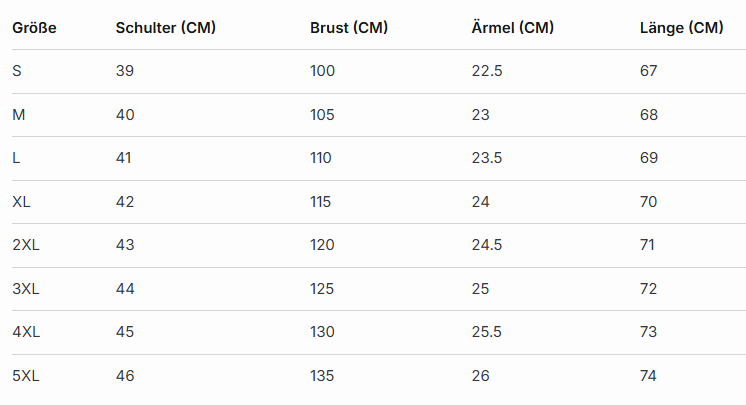
Task: Select the 5XL size row label
Action: point(26,376)
